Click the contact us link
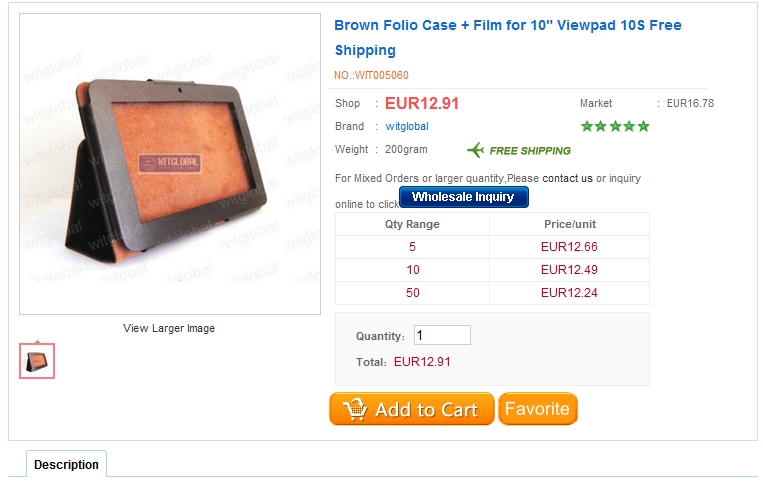This screenshot has width=763, height=486. pyautogui.click(x=567, y=178)
